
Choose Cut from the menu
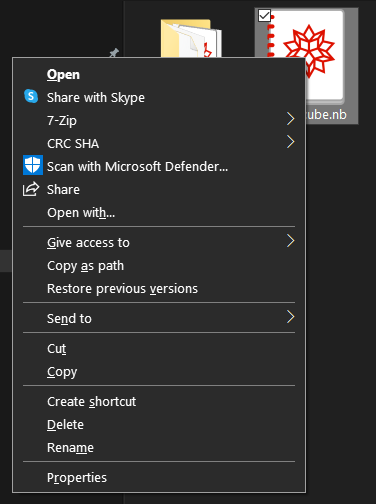click(x=159, y=349)
